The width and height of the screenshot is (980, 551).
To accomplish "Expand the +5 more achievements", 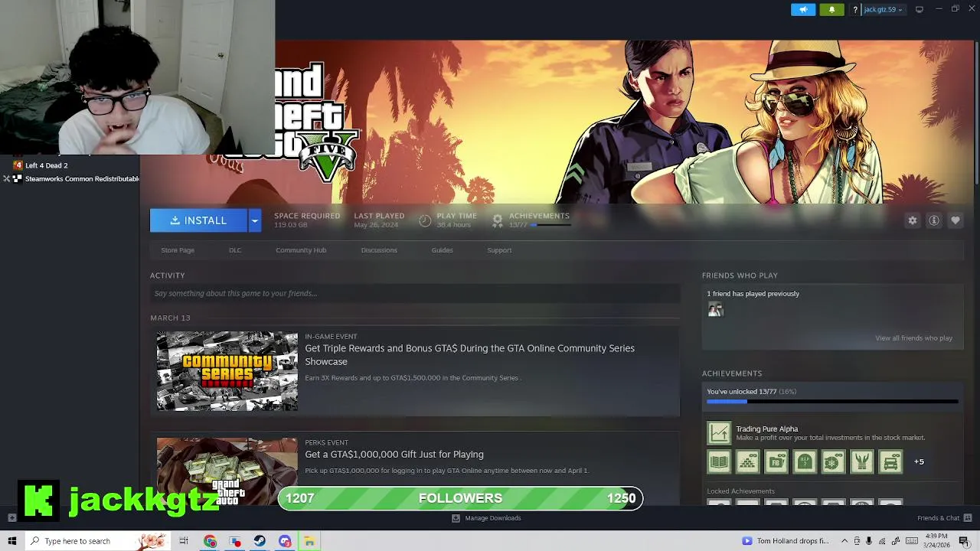I will [919, 461].
